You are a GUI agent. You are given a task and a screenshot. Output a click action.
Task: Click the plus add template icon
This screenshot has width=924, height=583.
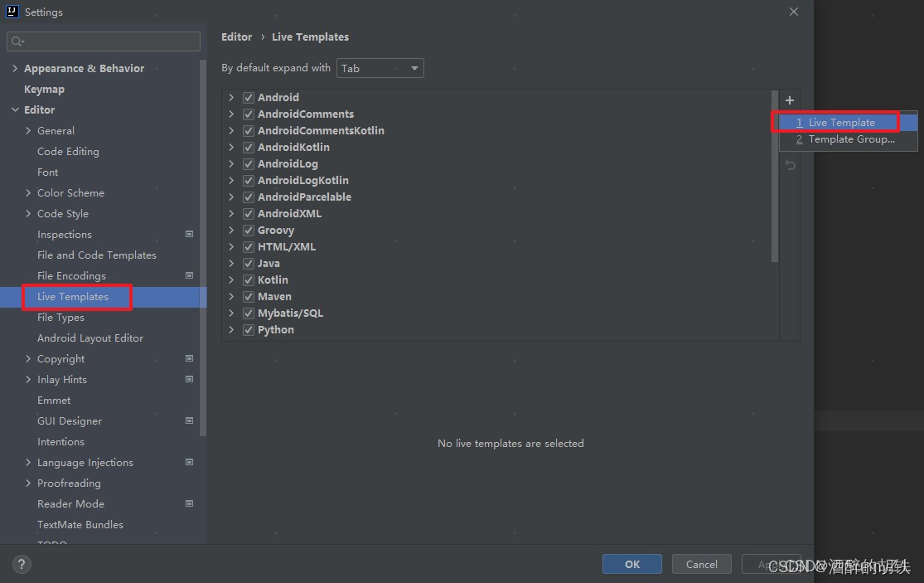(x=790, y=101)
